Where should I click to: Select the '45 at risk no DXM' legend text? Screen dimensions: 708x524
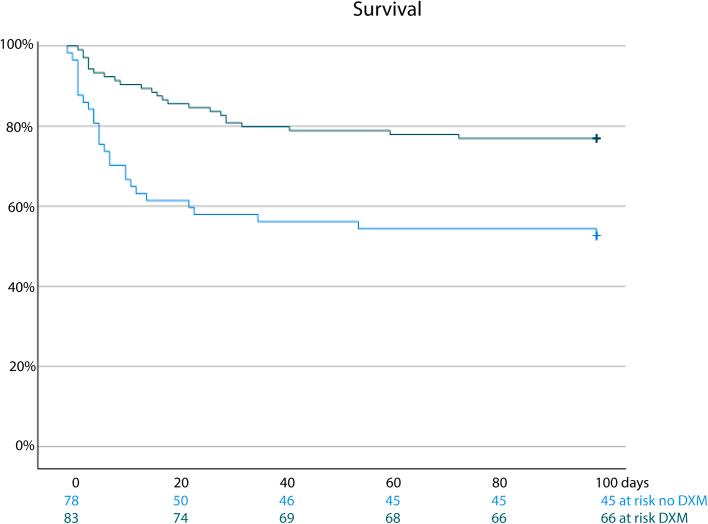point(654,501)
